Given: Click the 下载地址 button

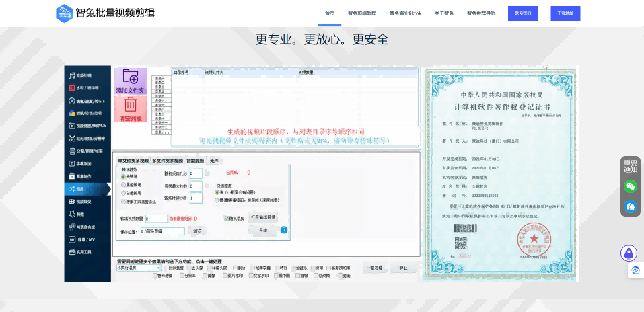Looking at the screenshot, I should click(565, 13).
